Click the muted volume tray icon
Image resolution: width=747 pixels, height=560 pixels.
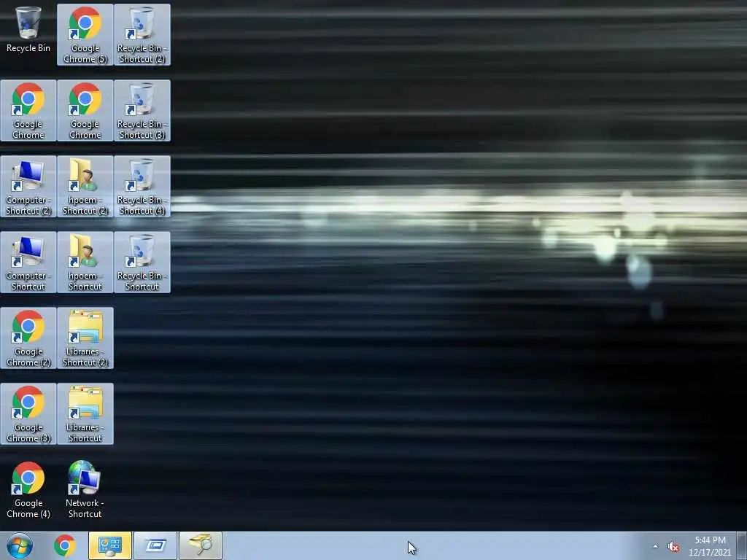pos(673,547)
